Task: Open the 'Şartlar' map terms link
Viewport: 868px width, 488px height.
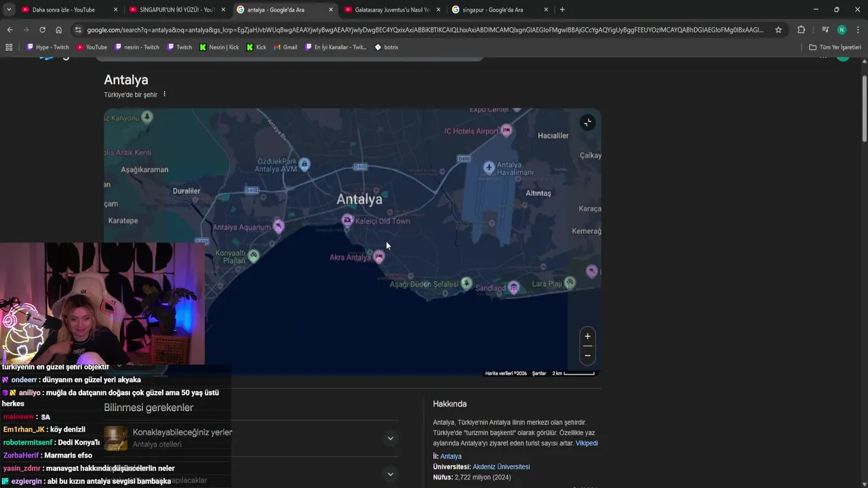Action: (x=539, y=373)
